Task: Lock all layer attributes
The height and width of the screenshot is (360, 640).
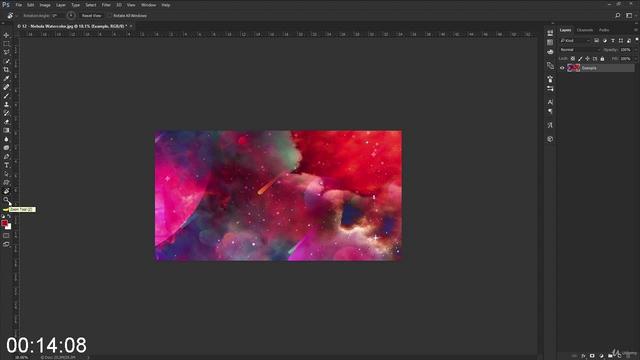Action: pos(602,59)
